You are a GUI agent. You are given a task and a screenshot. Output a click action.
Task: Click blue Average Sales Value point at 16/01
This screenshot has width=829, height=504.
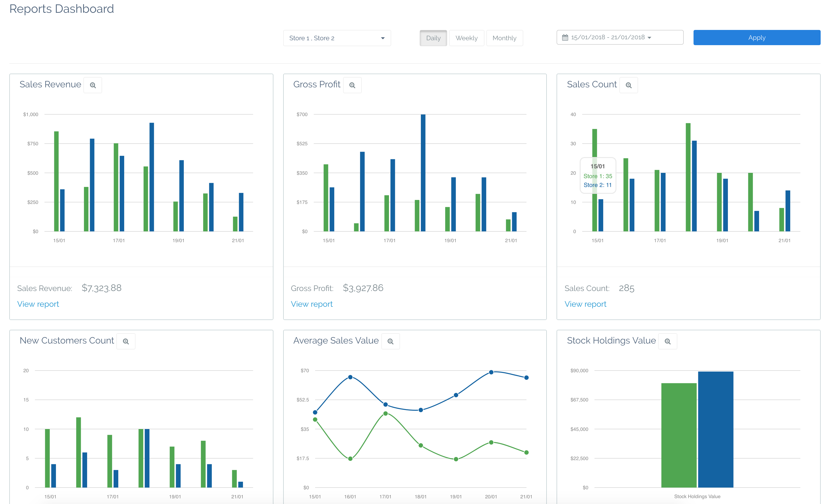coord(350,377)
